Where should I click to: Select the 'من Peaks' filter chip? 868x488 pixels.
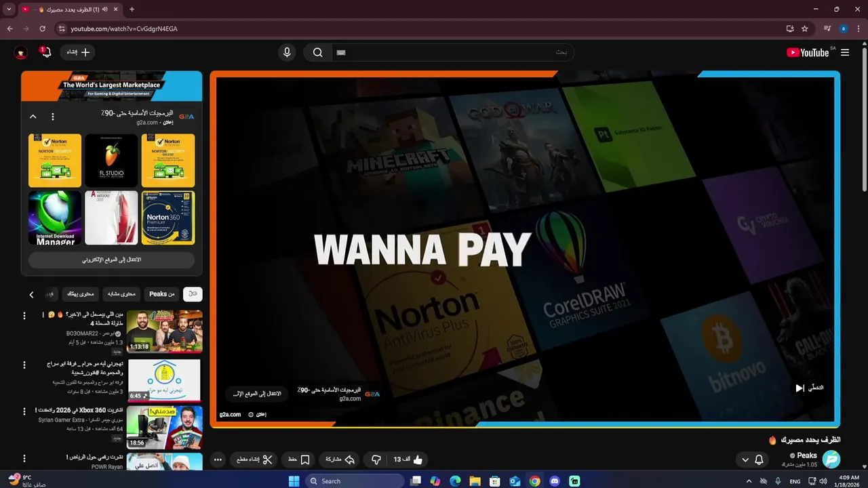pyautogui.click(x=162, y=293)
